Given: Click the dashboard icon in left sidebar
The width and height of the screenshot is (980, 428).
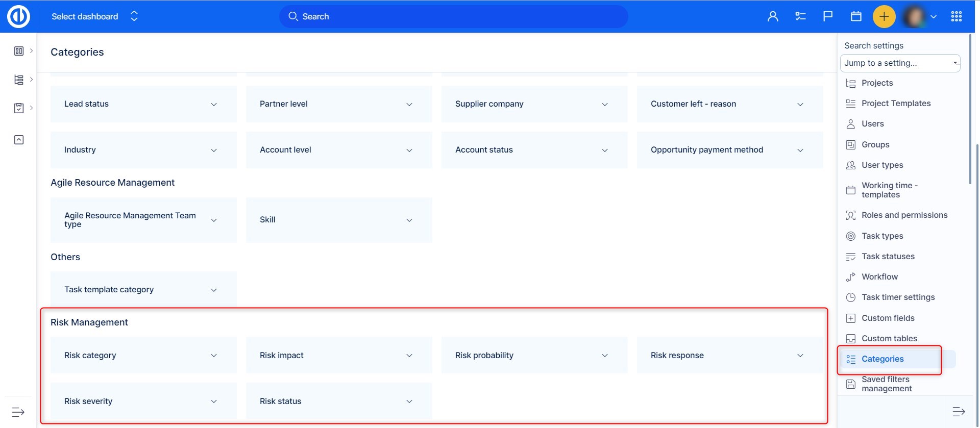Looking at the screenshot, I should tap(19, 51).
